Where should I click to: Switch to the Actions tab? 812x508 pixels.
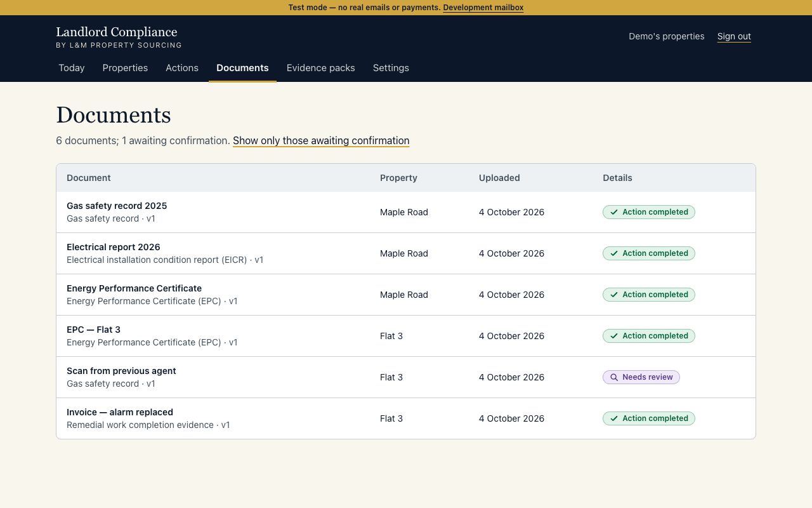(182, 68)
